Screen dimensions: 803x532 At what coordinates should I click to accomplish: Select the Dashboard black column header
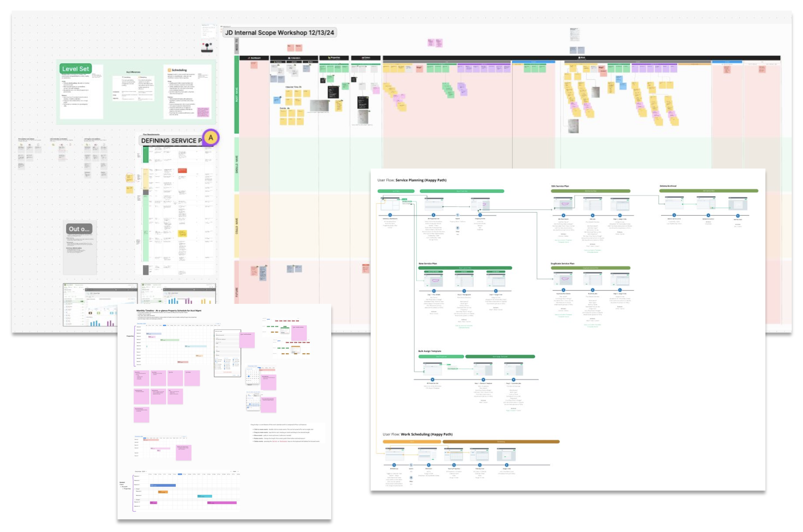click(254, 58)
